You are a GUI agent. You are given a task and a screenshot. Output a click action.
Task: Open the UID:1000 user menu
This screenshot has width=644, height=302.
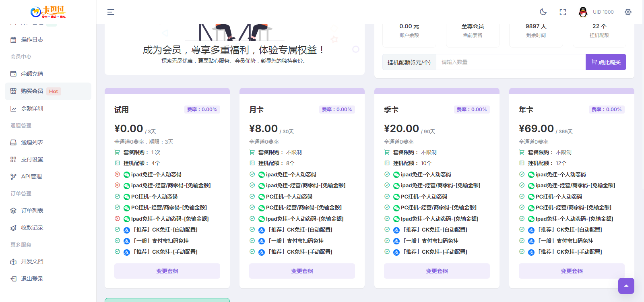pyautogui.click(x=603, y=12)
